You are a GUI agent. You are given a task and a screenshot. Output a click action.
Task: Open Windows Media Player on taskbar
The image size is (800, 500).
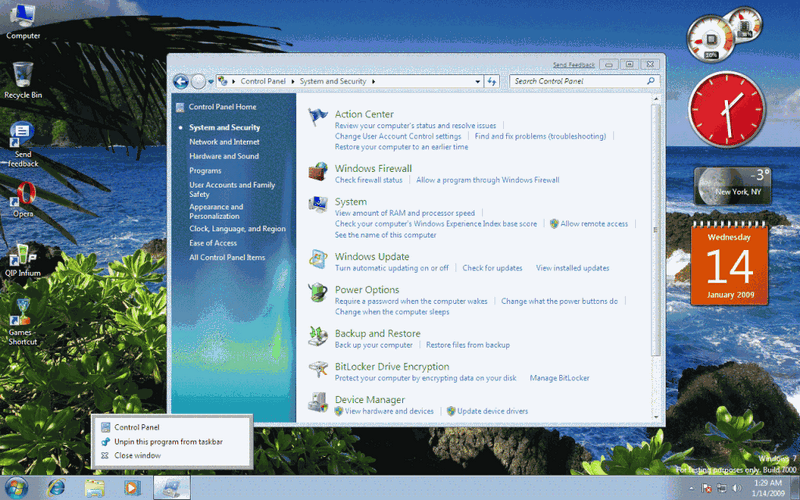[132, 488]
